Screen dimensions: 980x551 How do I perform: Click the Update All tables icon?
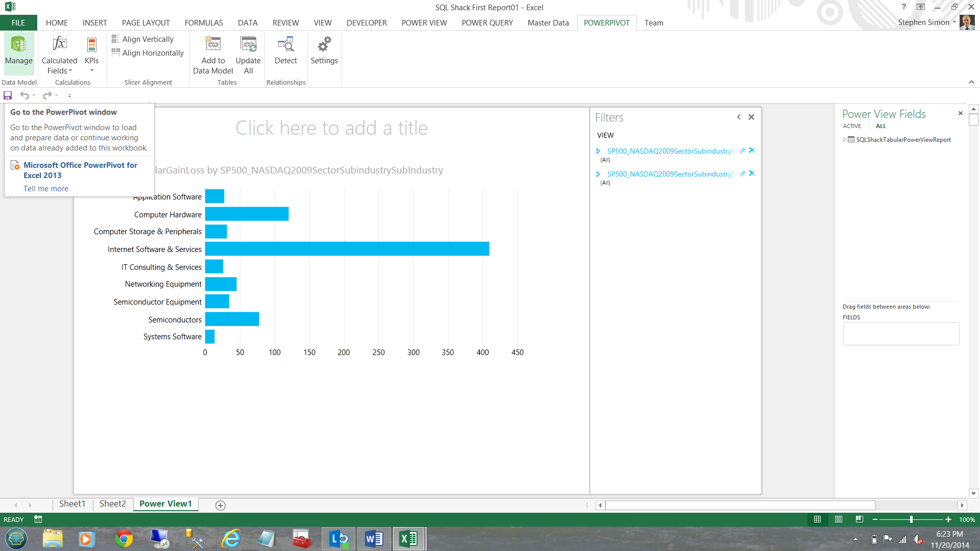248,45
